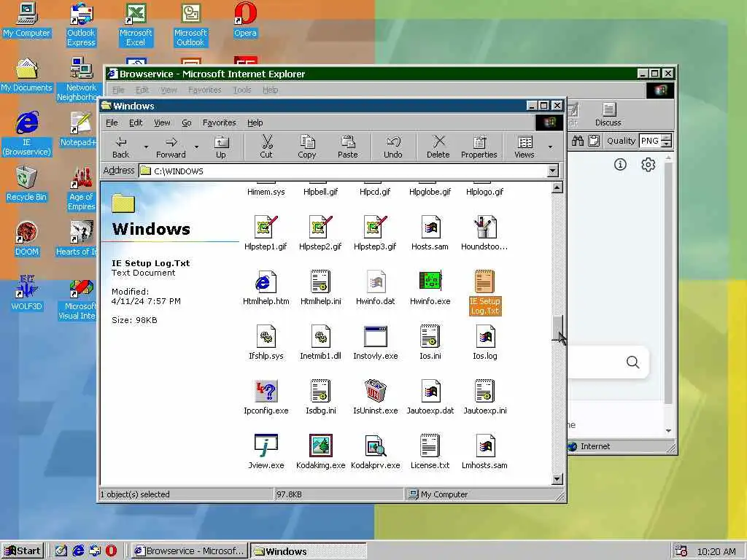747x560 pixels.
Task: Open the View menu in Windows folder
Action: (162, 122)
